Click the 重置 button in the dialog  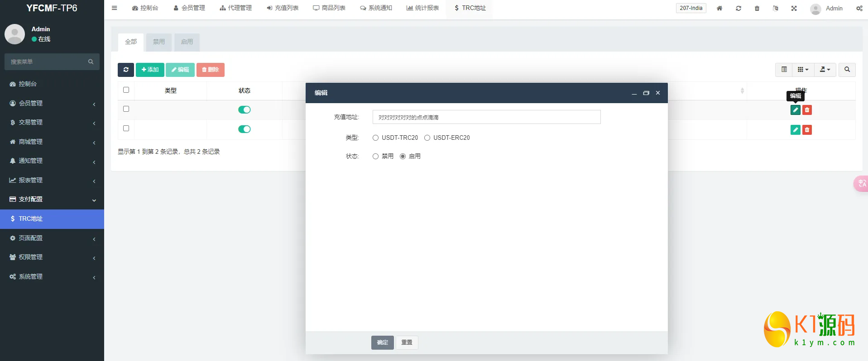pos(407,342)
